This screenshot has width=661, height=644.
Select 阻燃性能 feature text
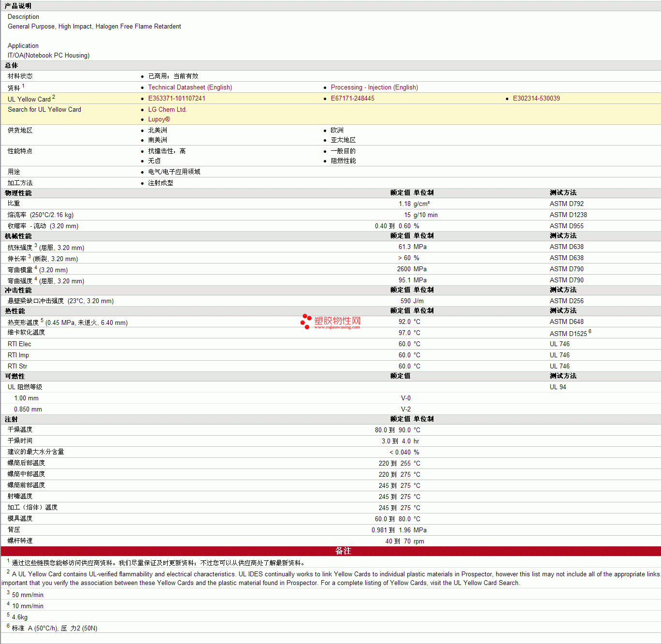point(343,161)
